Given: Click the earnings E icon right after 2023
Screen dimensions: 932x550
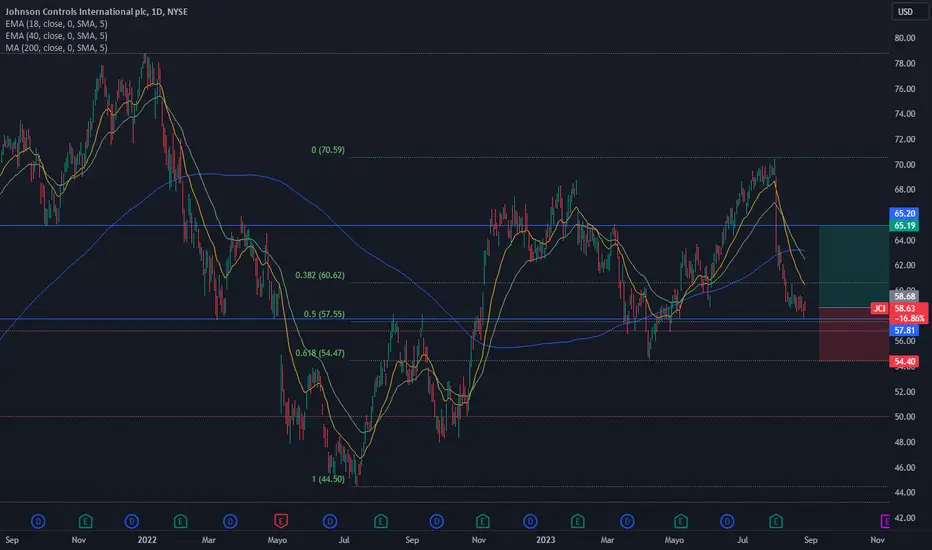Looking at the screenshot, I should click(577, 521).
